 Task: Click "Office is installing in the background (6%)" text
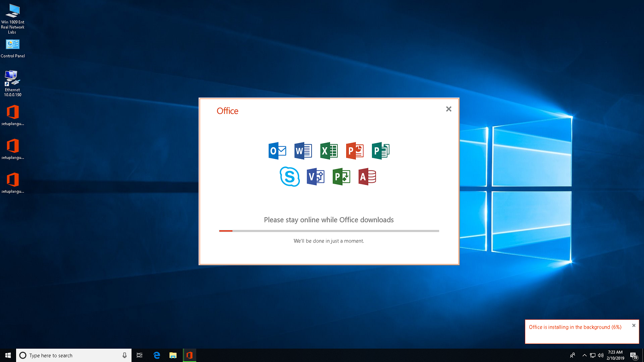[575, 327]
